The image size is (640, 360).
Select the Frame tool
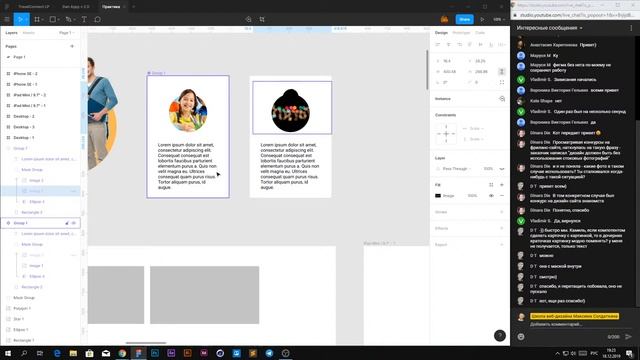37,19
